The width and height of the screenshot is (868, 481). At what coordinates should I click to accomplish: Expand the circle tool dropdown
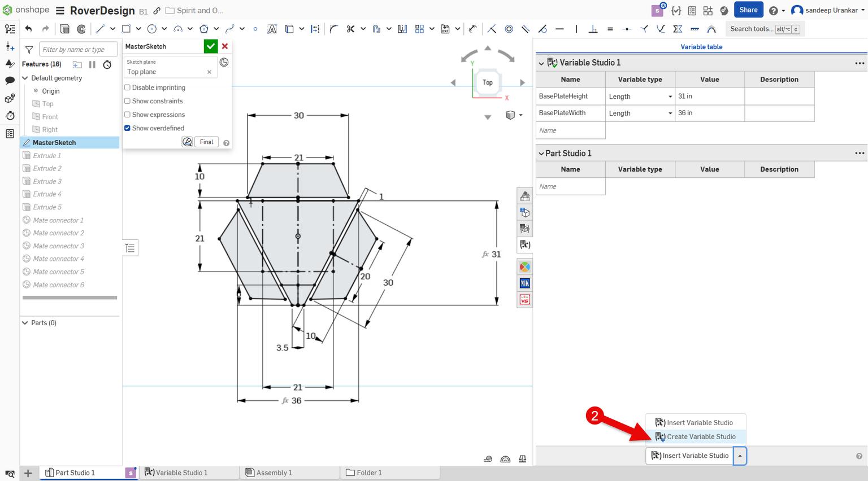164,29
